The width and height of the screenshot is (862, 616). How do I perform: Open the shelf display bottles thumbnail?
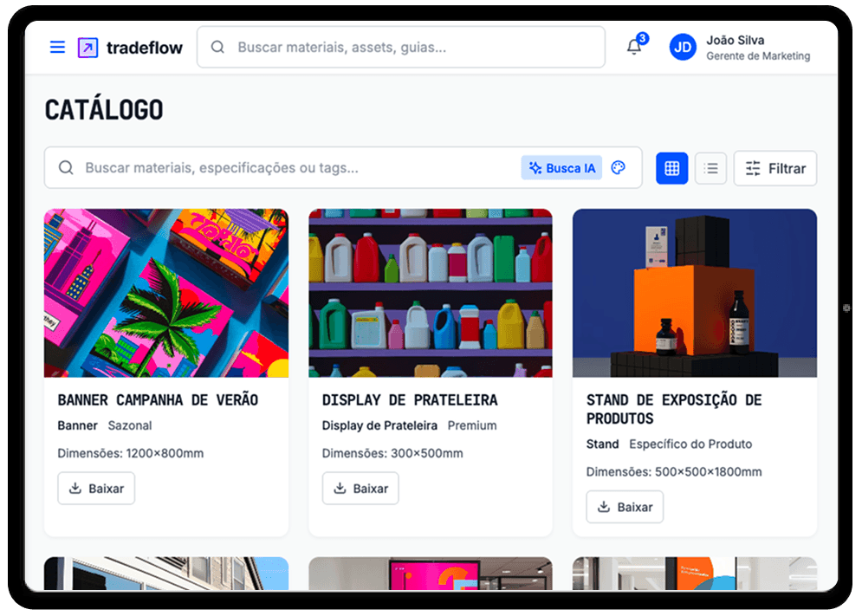click(431, 293)
